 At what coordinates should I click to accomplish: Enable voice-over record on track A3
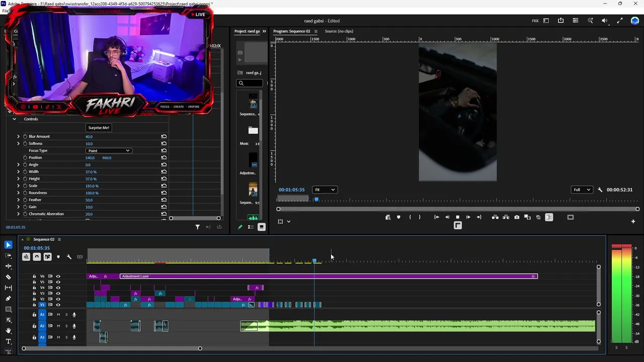tap(74, 337)
